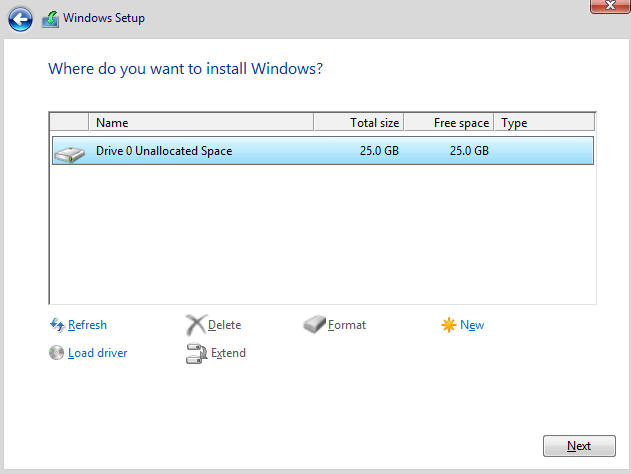Open the Load driver link text
Screen dimensions: 631x474
click(x=97, y=353)
